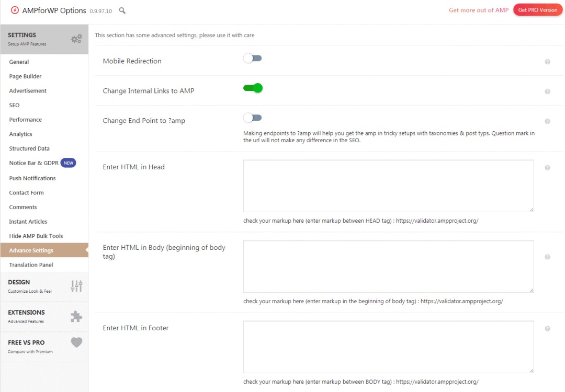
Task: Click the Get more out of AMP link
Action: click(479, 10)
